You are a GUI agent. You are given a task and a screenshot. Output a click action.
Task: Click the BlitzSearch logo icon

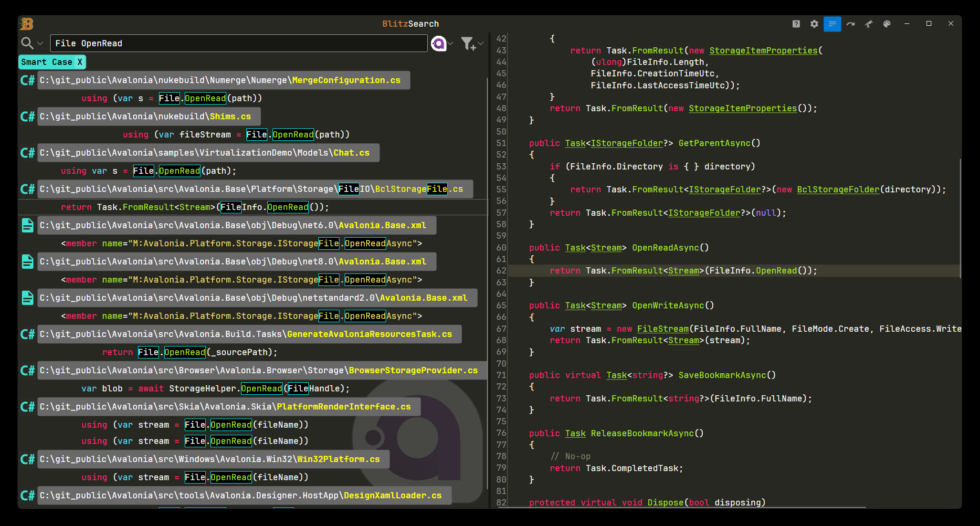[x=27, y=24]
